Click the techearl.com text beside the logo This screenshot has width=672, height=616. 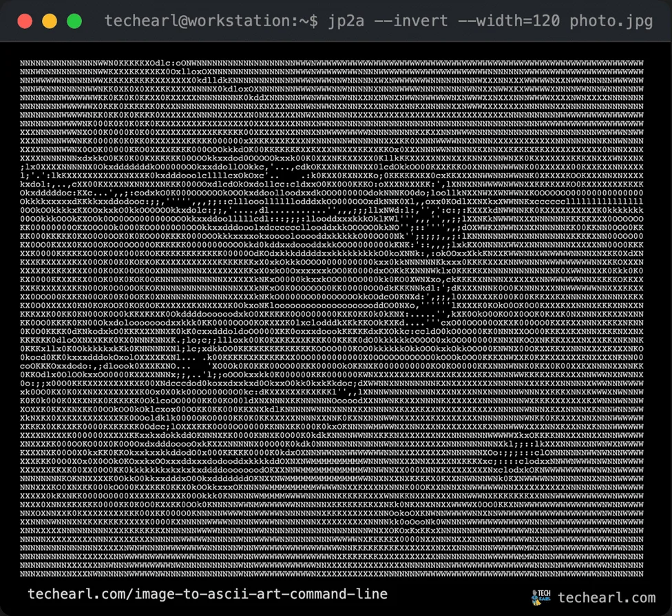(607, 597)
